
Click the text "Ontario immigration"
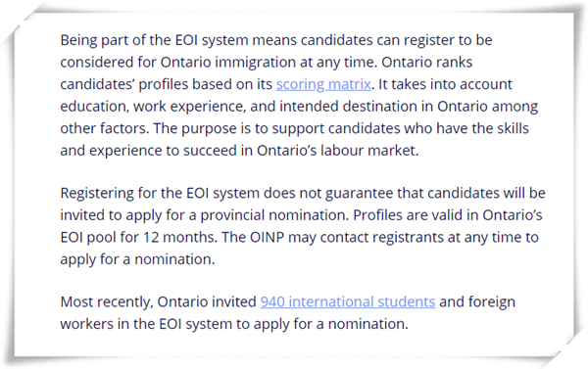point(228,63)
